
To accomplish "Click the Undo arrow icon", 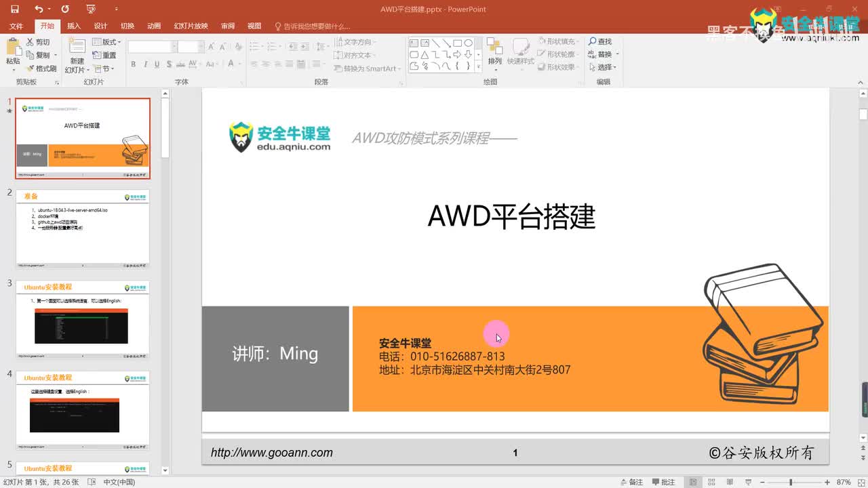I will click(x=39, y=9).
